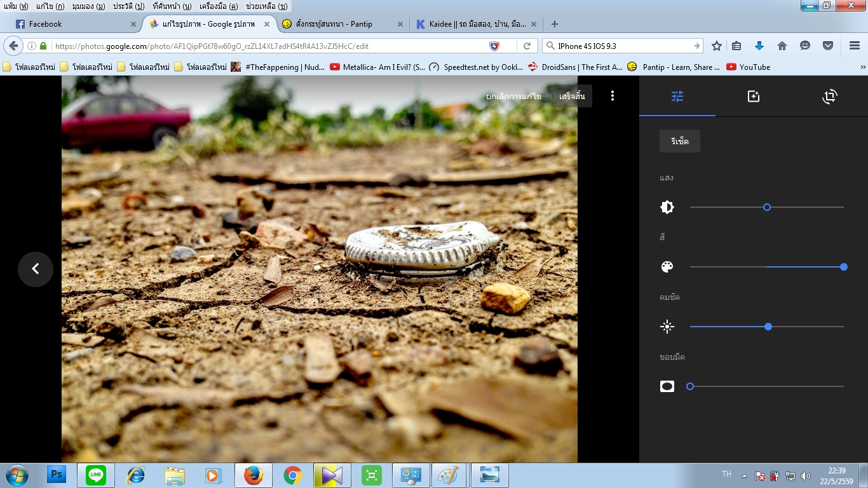Click the light (แสง) slider handle

767,207
